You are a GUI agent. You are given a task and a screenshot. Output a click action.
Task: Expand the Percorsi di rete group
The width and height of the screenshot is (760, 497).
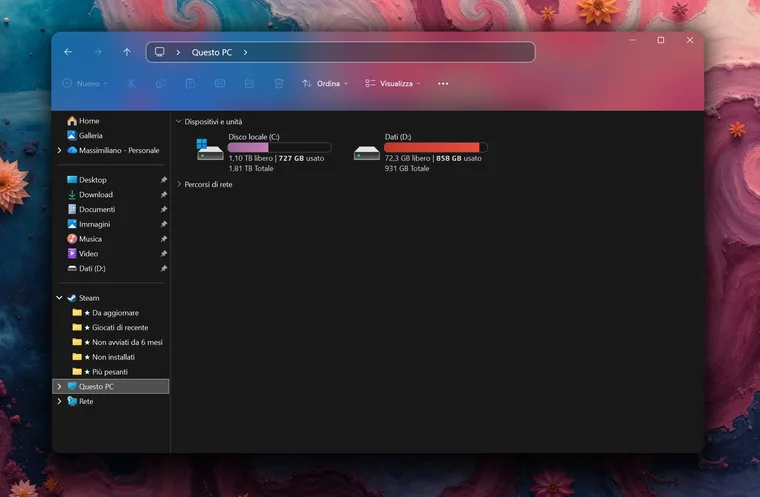point(179,184)
